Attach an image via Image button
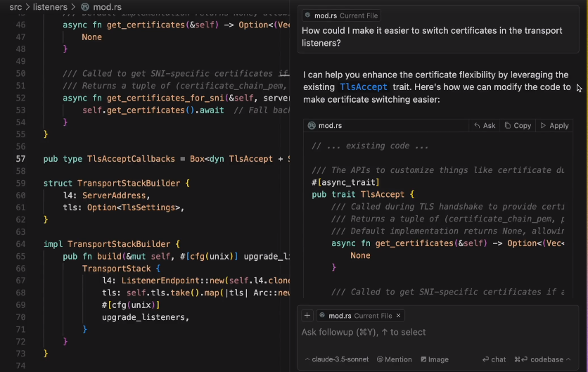Image resolution: width=588 pixels, height=372 pixels. tap(435, 359)
